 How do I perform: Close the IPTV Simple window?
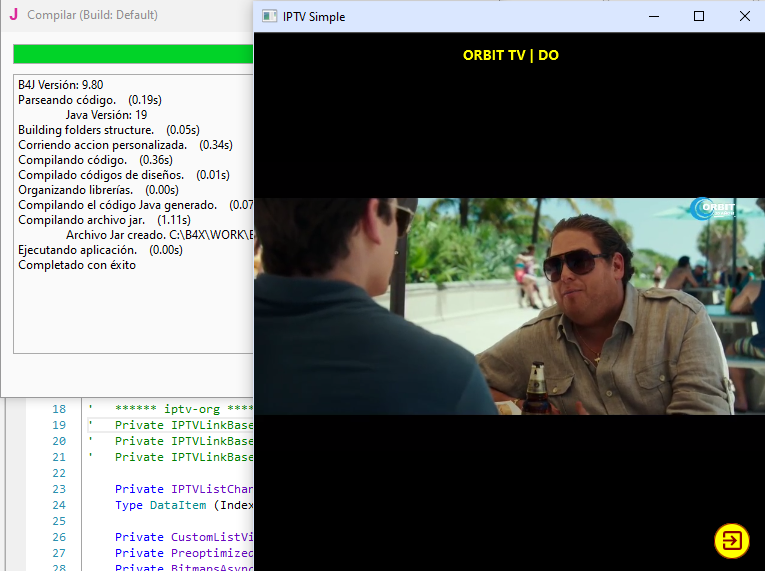[x=744, y=16]
